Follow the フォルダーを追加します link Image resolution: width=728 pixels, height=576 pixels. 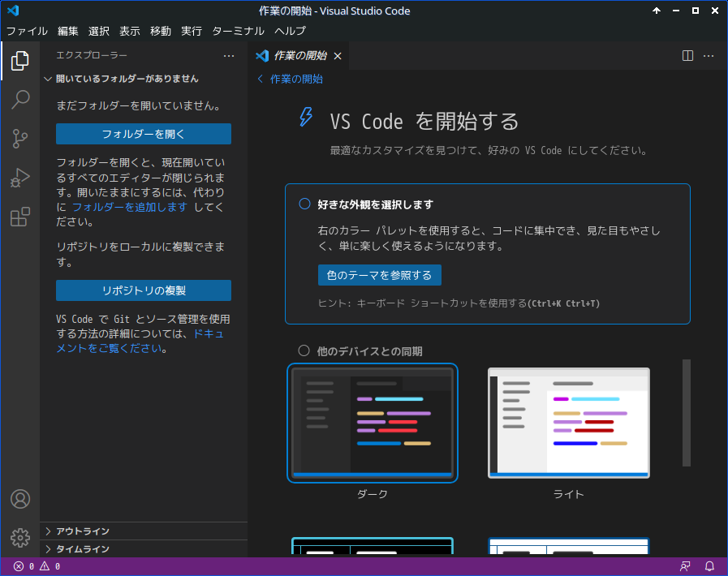[x=130, y=207]
